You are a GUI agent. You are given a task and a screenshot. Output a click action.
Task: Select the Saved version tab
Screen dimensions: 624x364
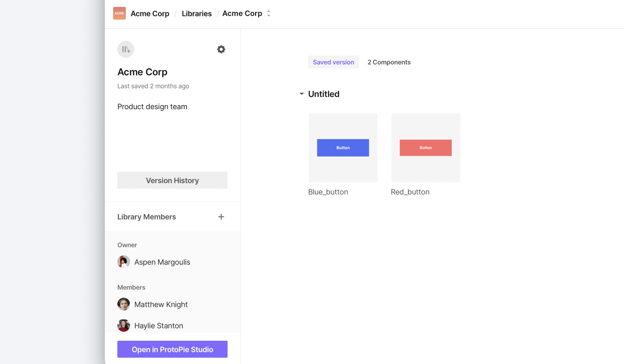coord(333,62)
